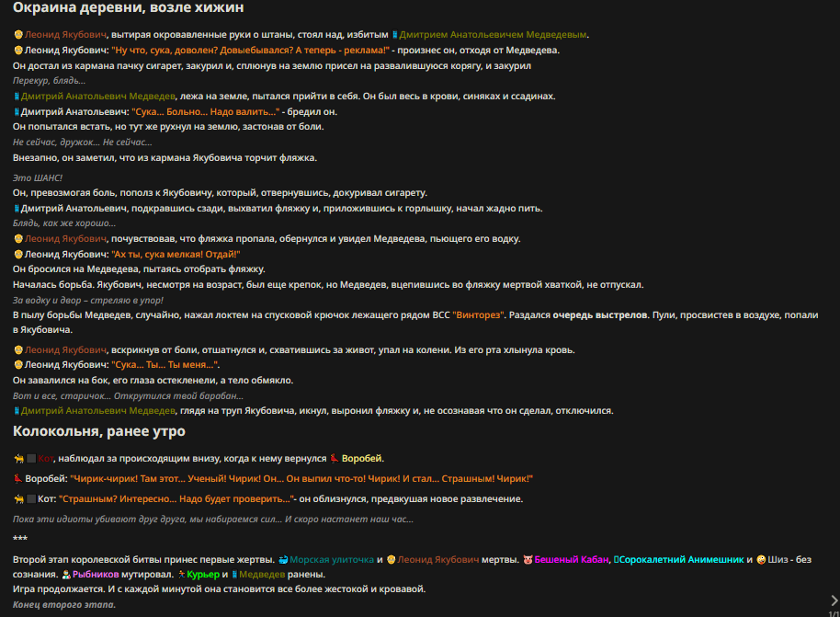This screenshot has width=840, height=617.
Task: Click emoji icon before "Шиз - без"
Action: pos(761,559)
